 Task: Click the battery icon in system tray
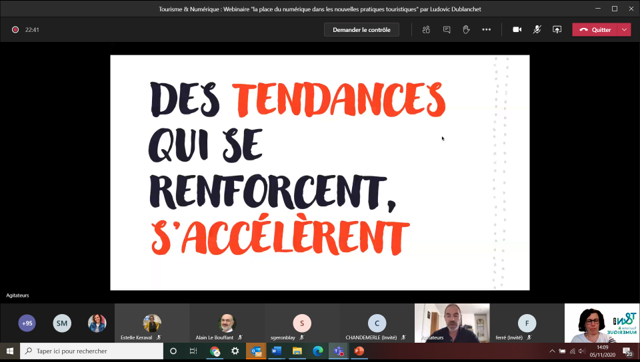[x=562, y=351]
